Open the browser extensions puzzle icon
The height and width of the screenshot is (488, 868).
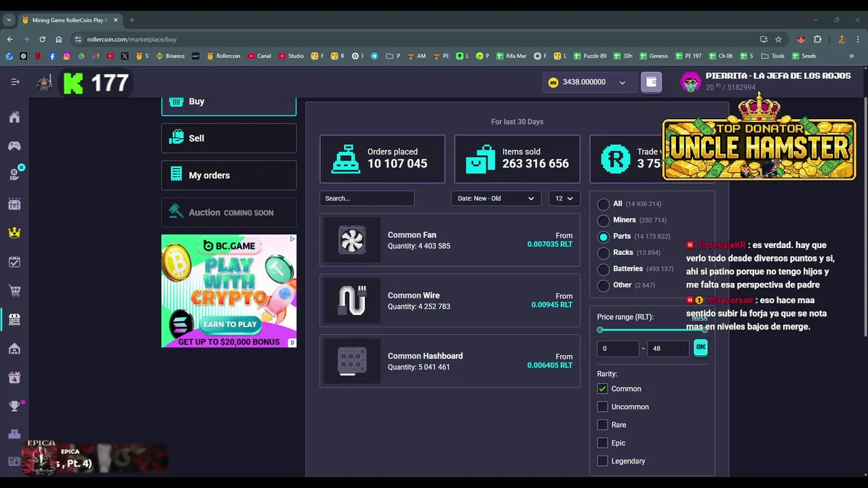tap(817, 39)
